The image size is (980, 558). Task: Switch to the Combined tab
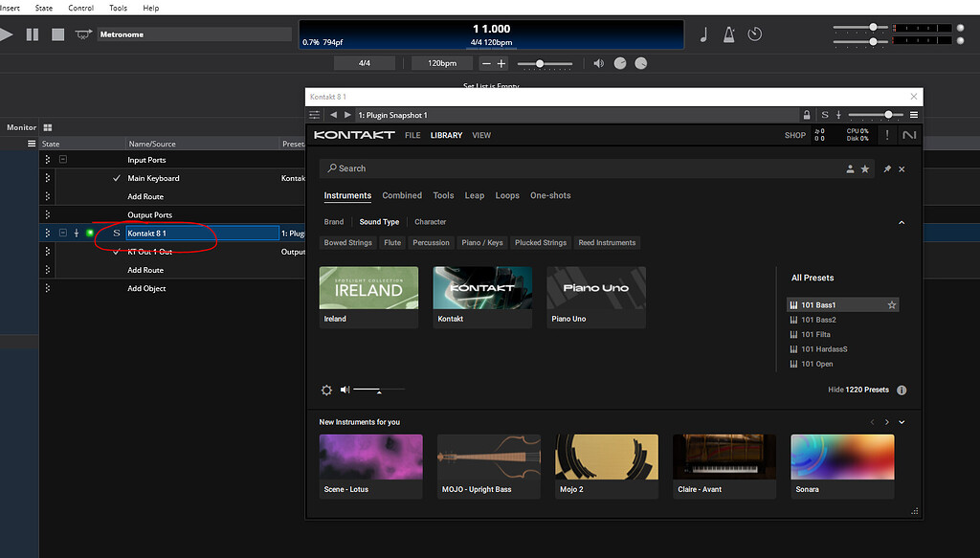point(402,195)
